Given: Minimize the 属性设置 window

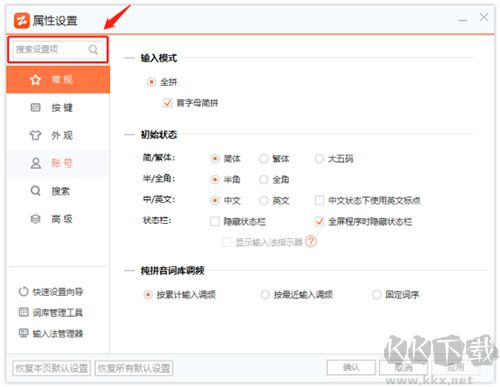Looking at the screenshot, I should pyautogui.click(x=463, y=20).
